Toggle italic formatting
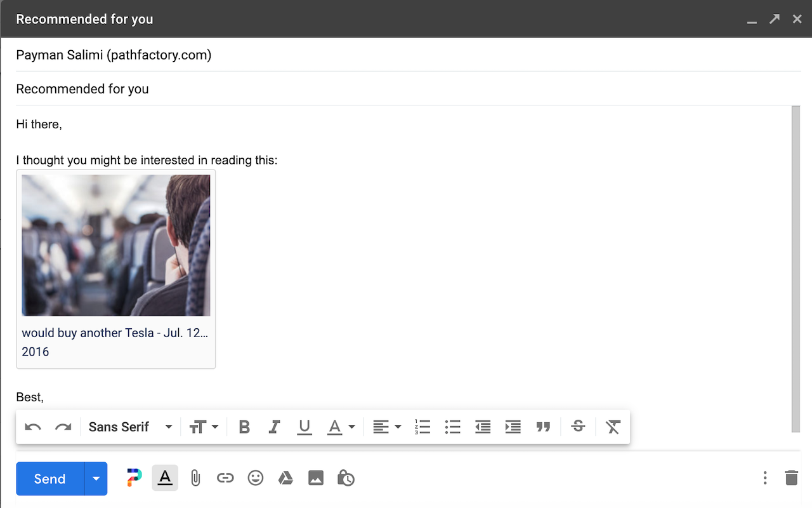Viewport: 812px width, 508px height. [x=274, y=427]
